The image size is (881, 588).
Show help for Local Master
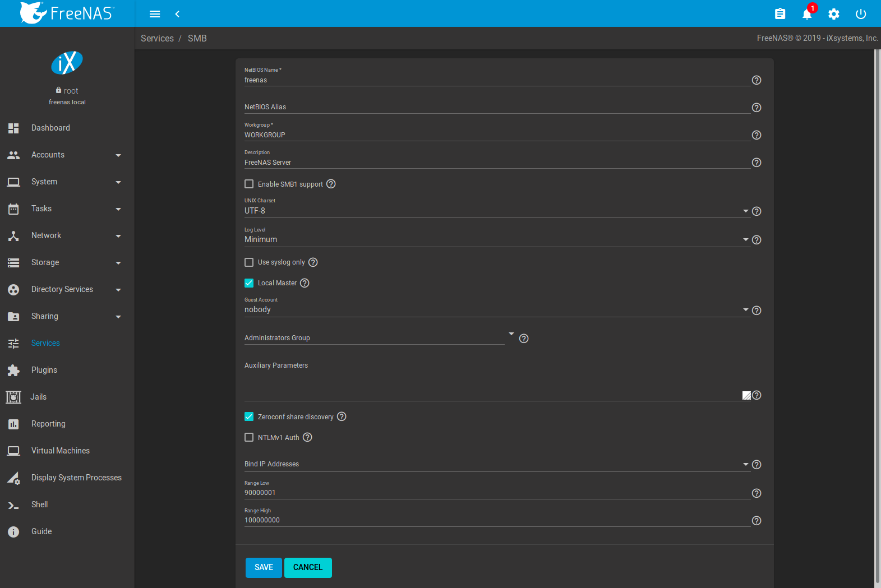click(305, 283)
